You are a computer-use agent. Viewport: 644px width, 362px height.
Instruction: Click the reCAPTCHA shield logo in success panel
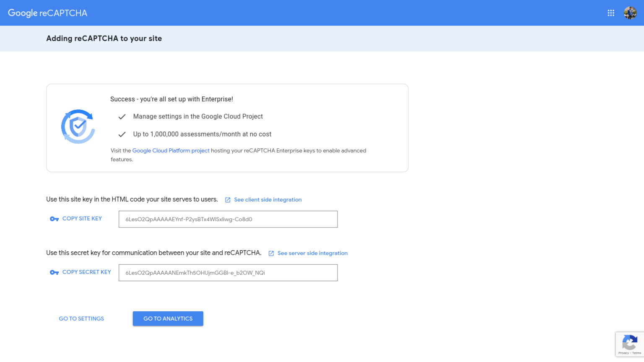(x=78, y=127)
